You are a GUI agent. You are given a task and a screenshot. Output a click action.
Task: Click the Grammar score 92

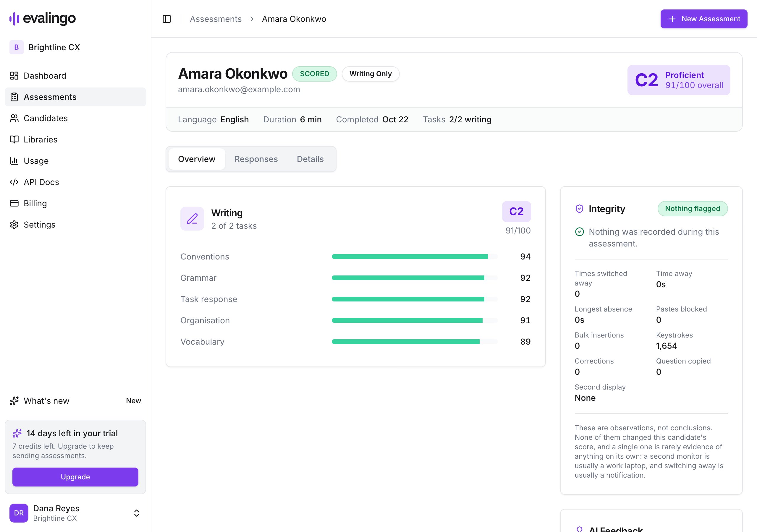click(525, 278)
